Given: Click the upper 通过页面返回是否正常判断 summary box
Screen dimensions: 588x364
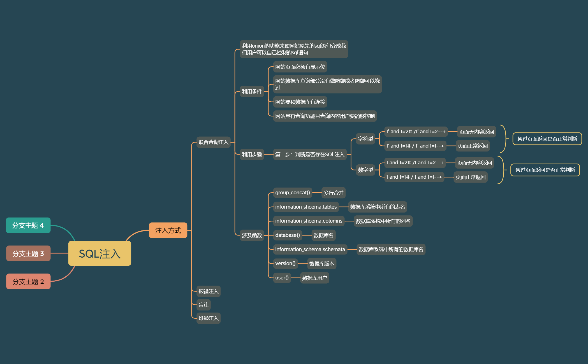Looking at the screenshot, I should [x=547, y=139].
